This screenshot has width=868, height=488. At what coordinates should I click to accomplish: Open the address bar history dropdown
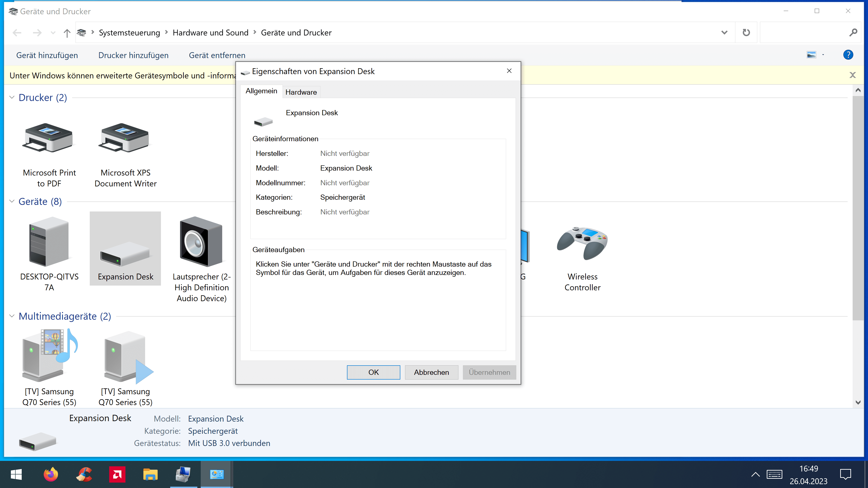[724, 33]
